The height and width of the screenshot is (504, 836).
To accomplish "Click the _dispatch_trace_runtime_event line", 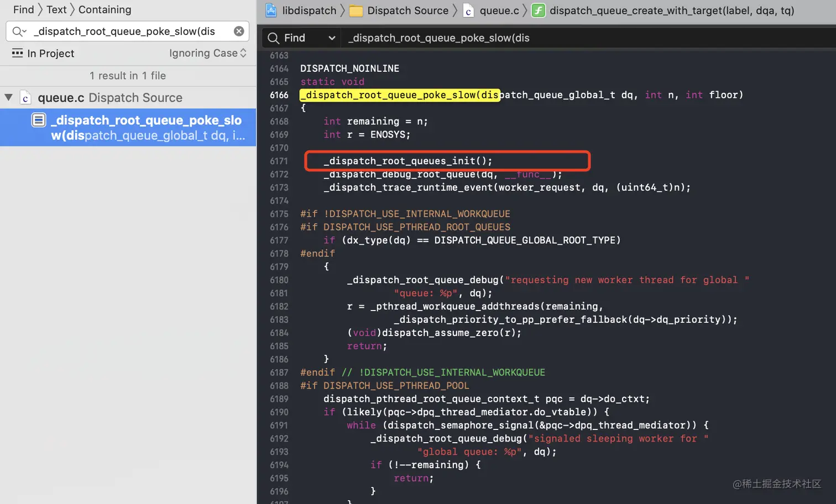I will point(507,187).
